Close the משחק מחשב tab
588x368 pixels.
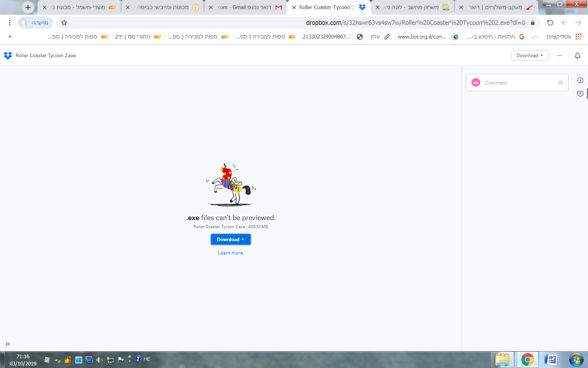pos(377,7)
